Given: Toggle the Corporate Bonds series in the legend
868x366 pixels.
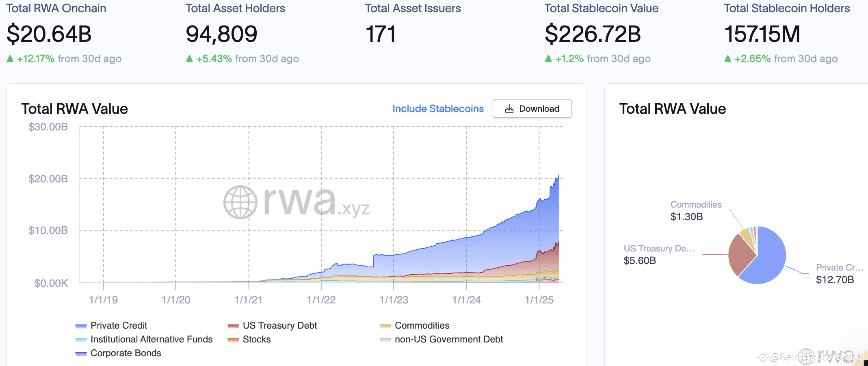Looking at the screenshot, I should (x=126, y=353).
